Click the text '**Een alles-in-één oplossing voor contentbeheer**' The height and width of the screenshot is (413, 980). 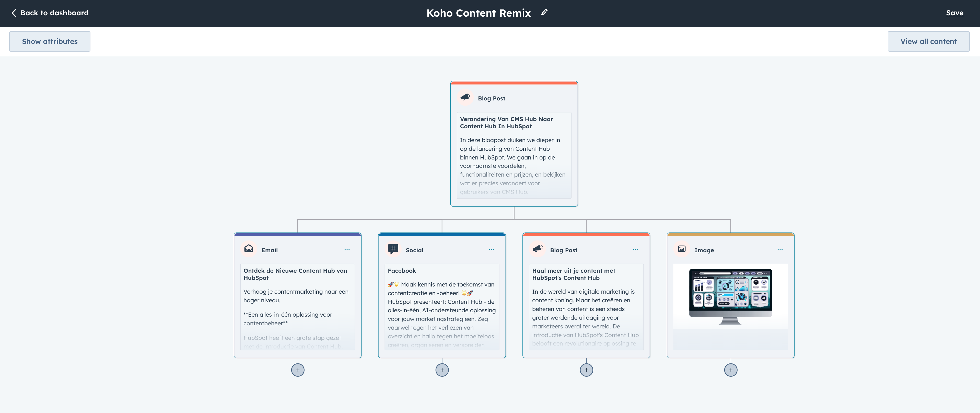tap(288, 319)
